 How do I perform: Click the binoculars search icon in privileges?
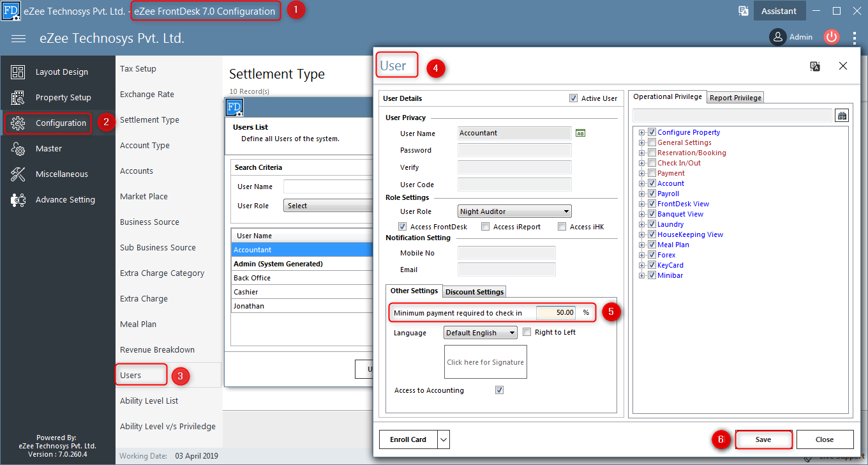tap(842, 116)
